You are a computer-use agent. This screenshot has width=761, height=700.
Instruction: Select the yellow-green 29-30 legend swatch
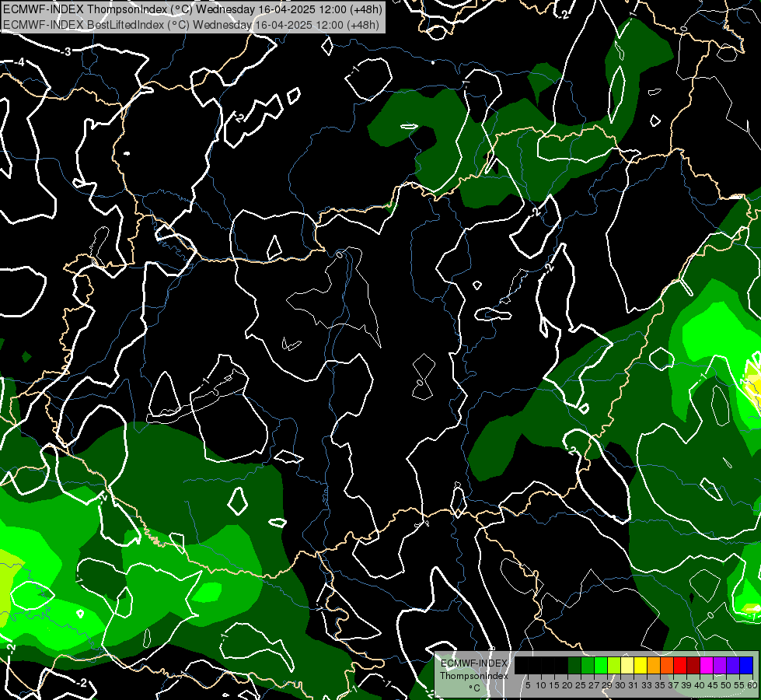click(x=614, y=665)
